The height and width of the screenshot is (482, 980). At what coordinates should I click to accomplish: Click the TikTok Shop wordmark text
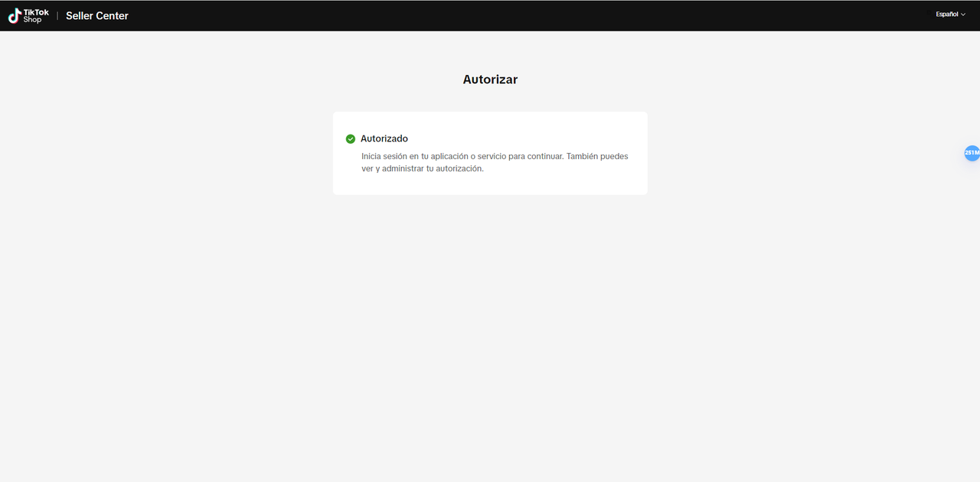36,15
